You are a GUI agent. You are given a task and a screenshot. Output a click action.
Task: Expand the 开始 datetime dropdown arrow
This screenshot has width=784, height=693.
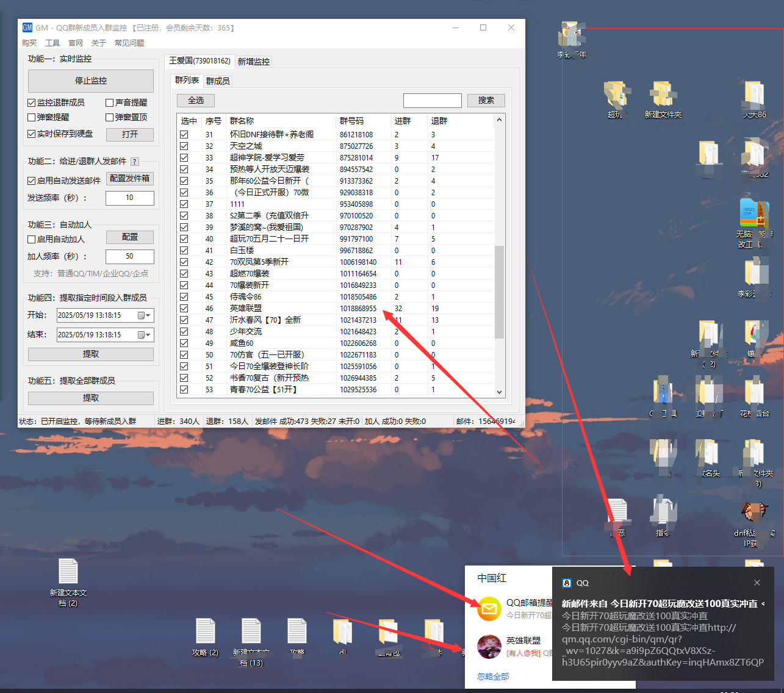148,315
